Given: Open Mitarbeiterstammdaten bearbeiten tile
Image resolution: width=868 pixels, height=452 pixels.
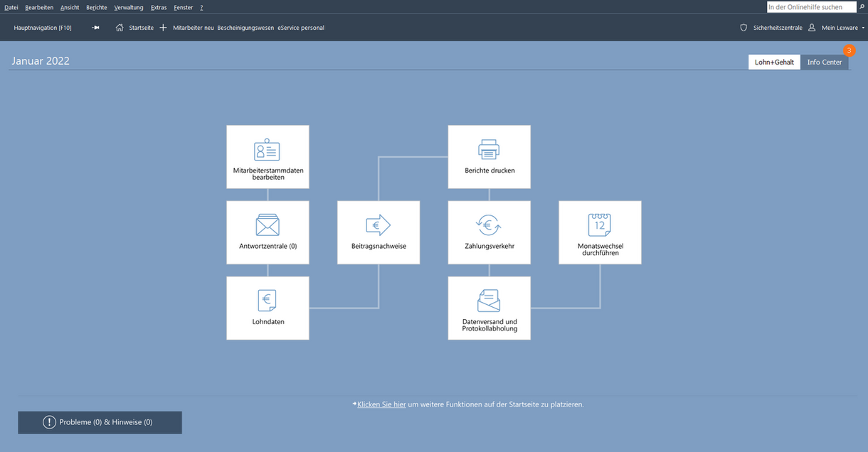Looking at the screenshot, I should tap(268, 157).
